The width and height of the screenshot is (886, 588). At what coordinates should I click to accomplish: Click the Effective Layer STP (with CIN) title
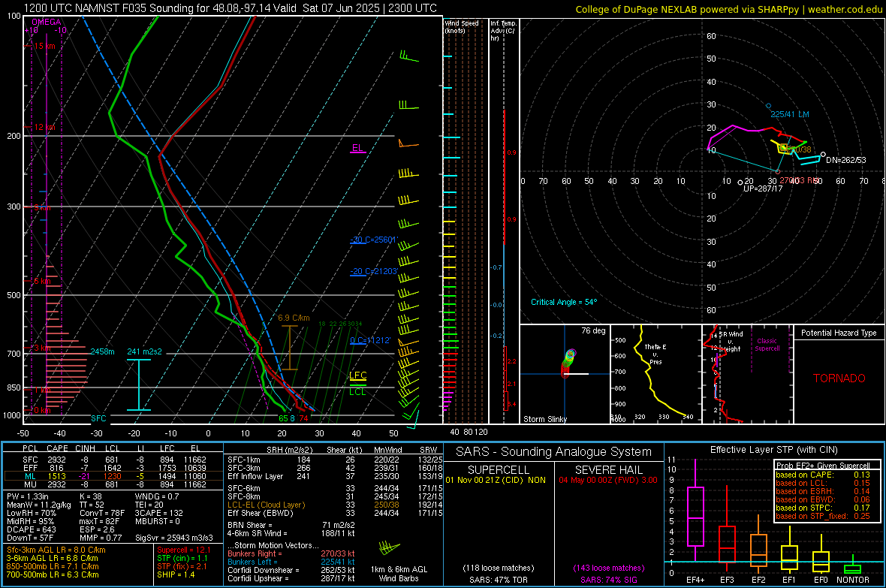point(773,450)
